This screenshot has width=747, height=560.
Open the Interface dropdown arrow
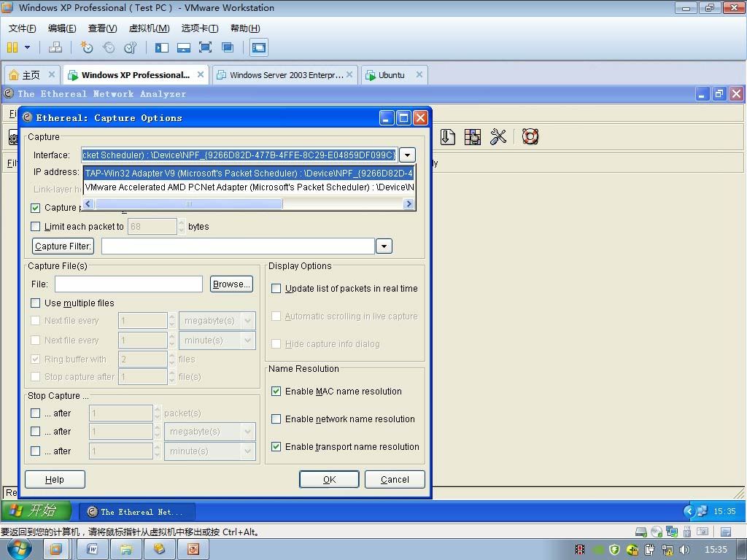(407, 155)
